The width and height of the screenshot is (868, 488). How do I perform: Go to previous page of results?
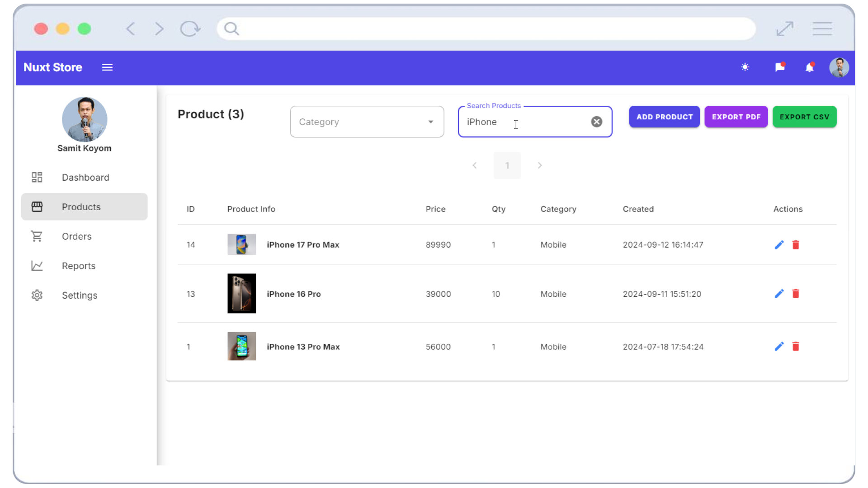[475, 165]
